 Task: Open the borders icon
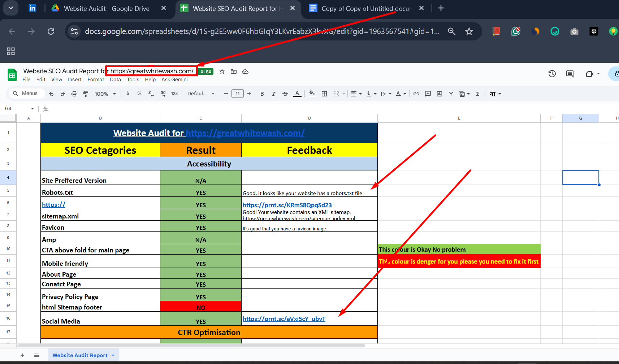click(324, 94)
